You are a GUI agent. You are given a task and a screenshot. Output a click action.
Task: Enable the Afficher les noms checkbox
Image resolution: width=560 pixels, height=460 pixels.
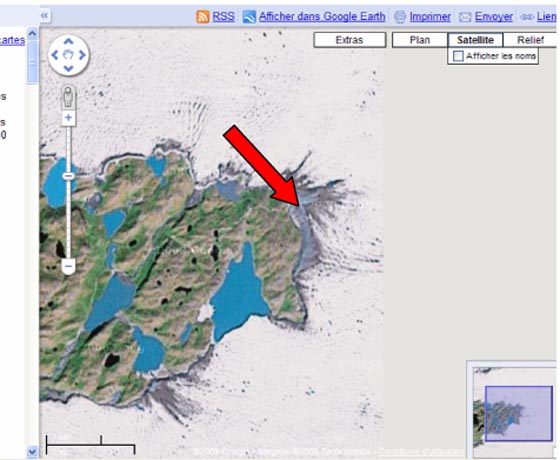click(458, 56)
